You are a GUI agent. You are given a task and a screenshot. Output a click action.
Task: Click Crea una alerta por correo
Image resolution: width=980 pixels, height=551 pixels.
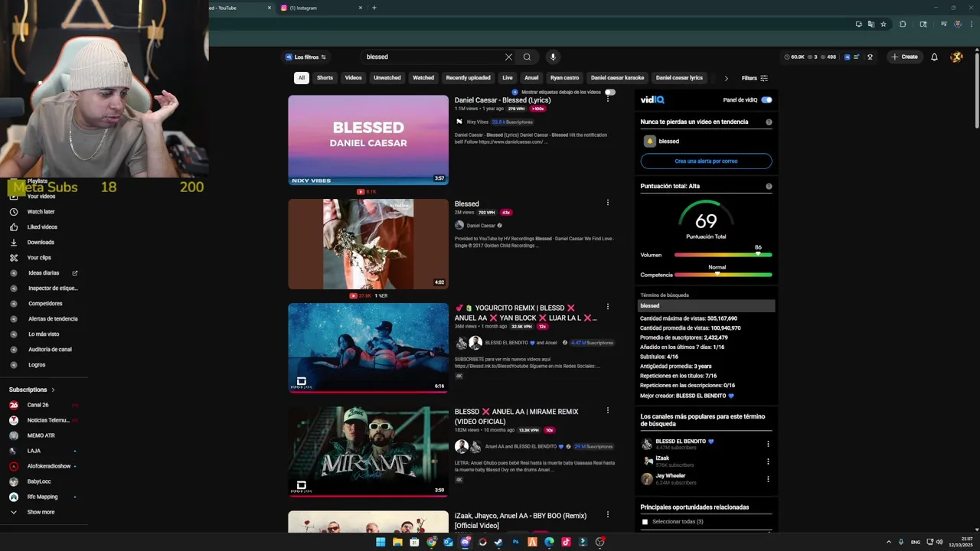click(x=706, y=161)
